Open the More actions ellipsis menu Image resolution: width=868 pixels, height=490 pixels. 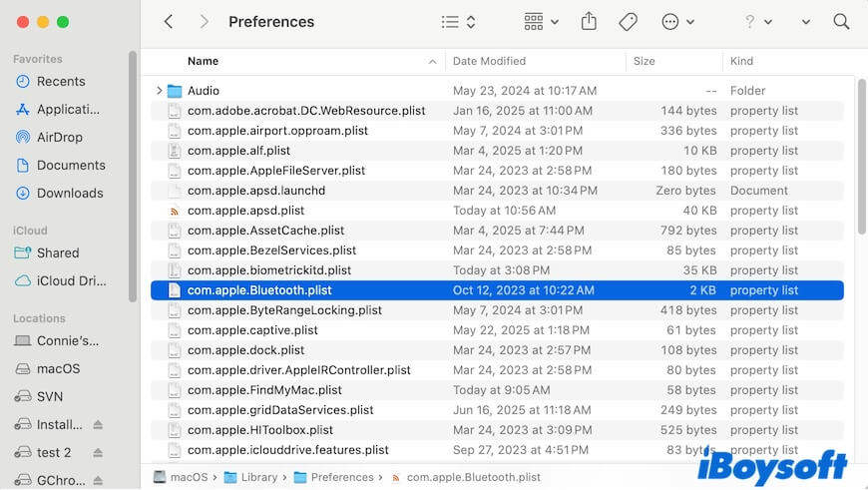point(678,21)
